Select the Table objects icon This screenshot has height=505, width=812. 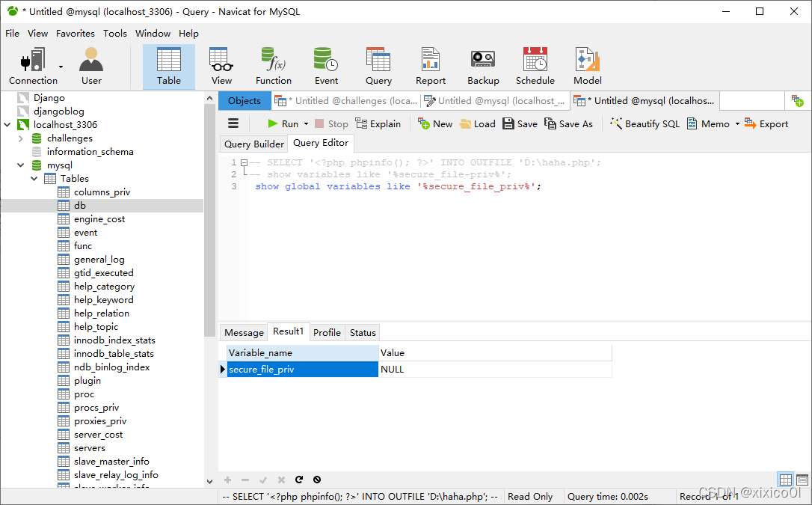coord(169,67)
